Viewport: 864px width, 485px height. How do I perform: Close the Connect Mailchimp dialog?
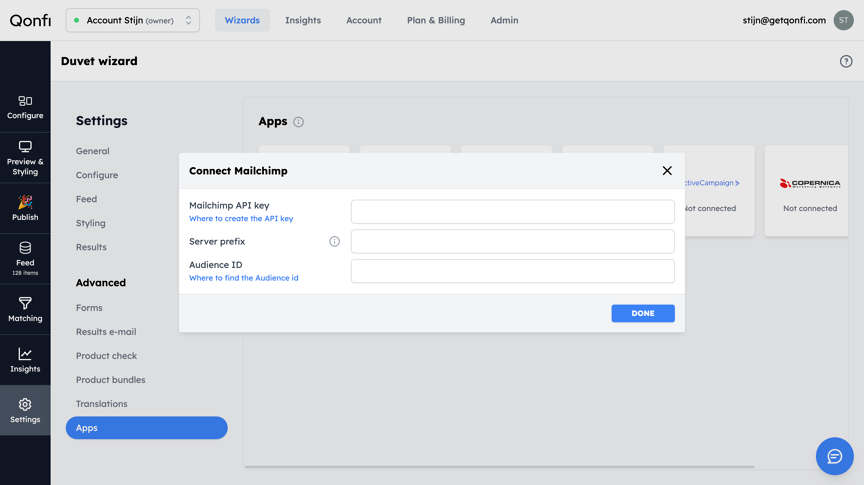(x=667, y=171)
